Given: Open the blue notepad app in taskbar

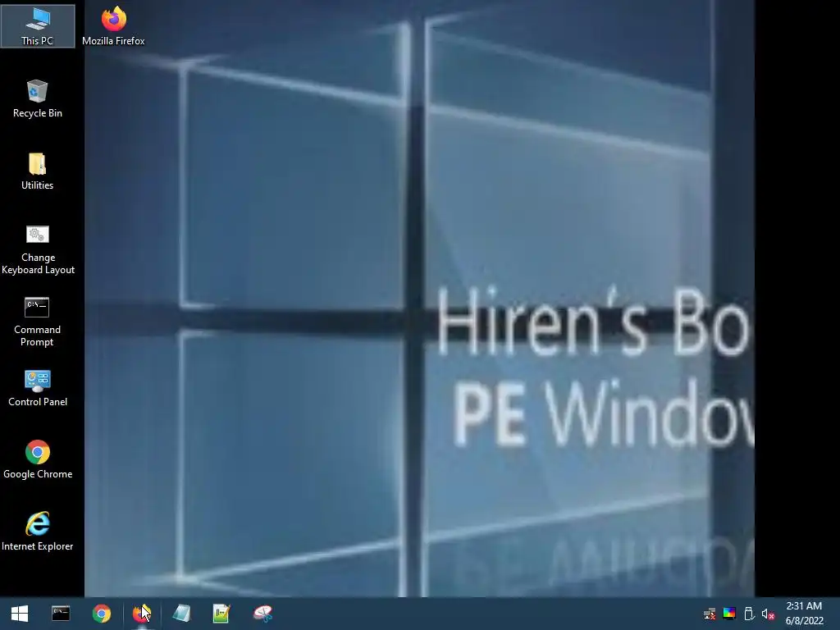Looking at the screenshot, I should point(181,614).
